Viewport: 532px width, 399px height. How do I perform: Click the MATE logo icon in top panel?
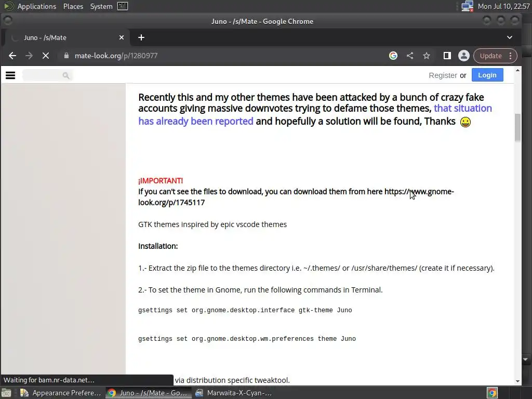pos(8,6)
